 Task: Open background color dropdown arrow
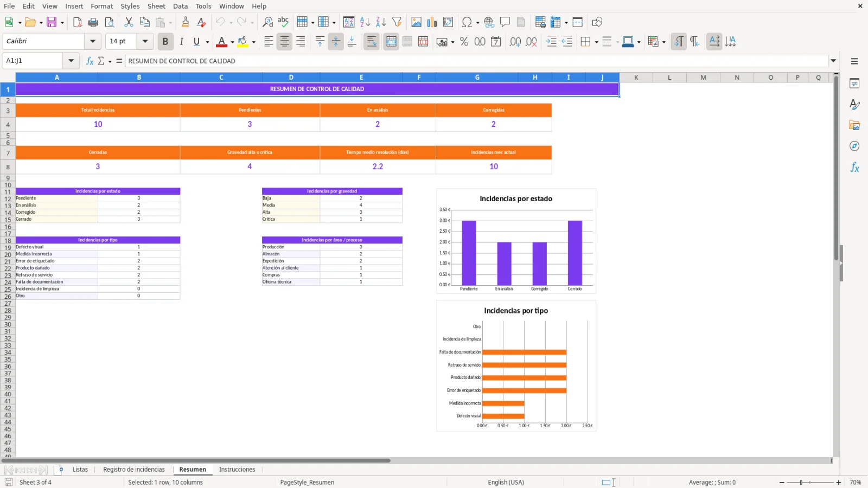pos(253,42)
